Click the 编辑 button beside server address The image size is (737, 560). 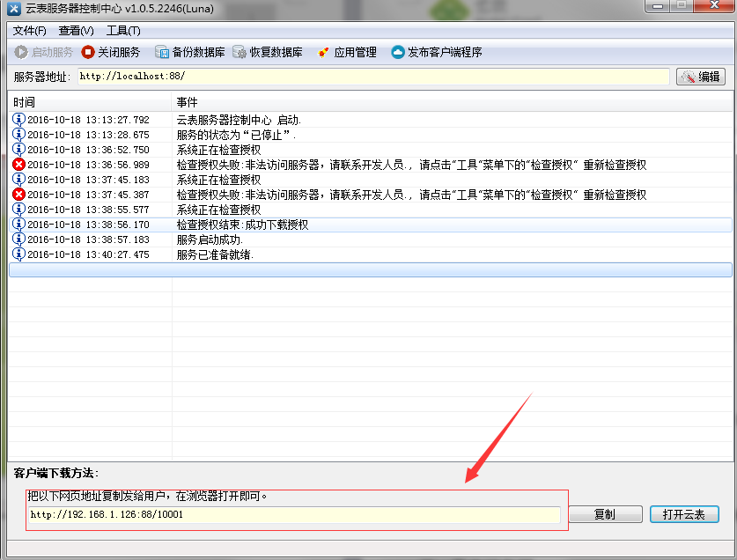[x=701, y=77]
